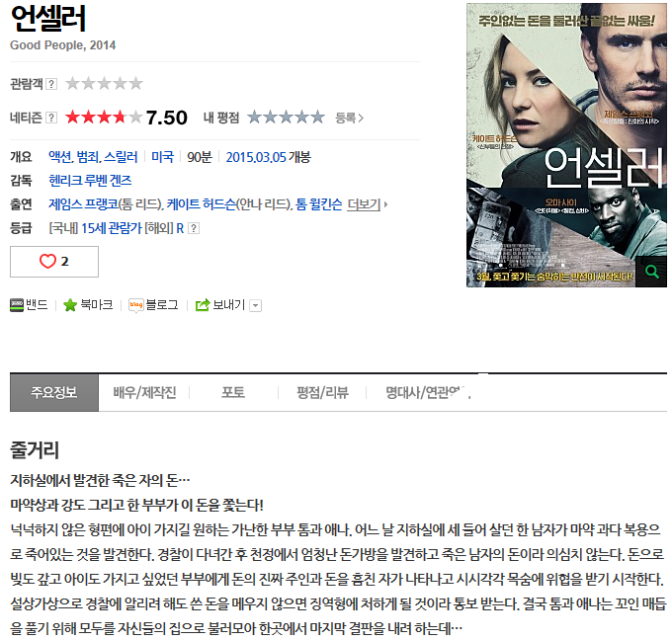672x640 pixels.
Task: Click the magnifier icon on the poster
Action: (652, 272)
